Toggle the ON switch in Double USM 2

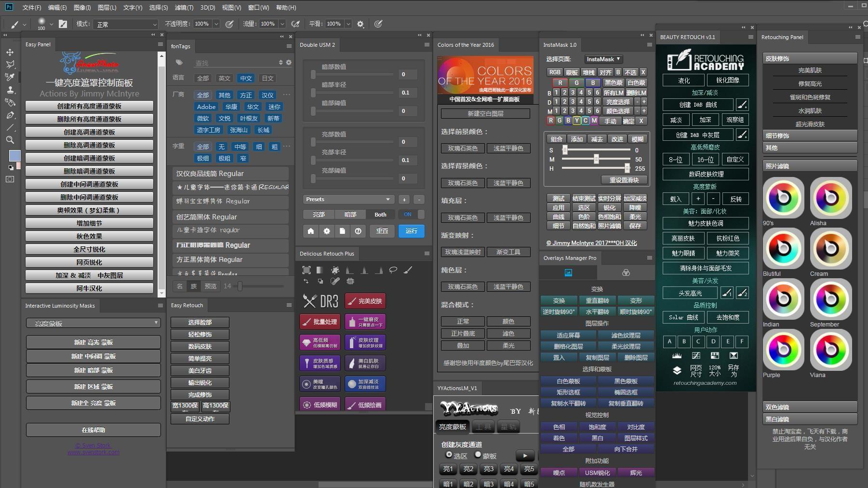[x=411, y=215]
